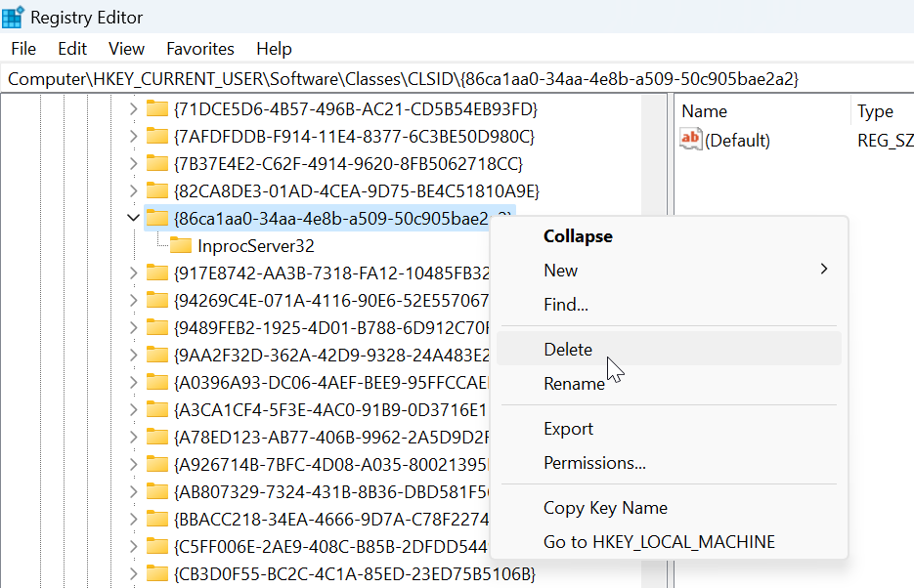
Task: Choose Find... from the context menu
Action: [x=669, y=305]
